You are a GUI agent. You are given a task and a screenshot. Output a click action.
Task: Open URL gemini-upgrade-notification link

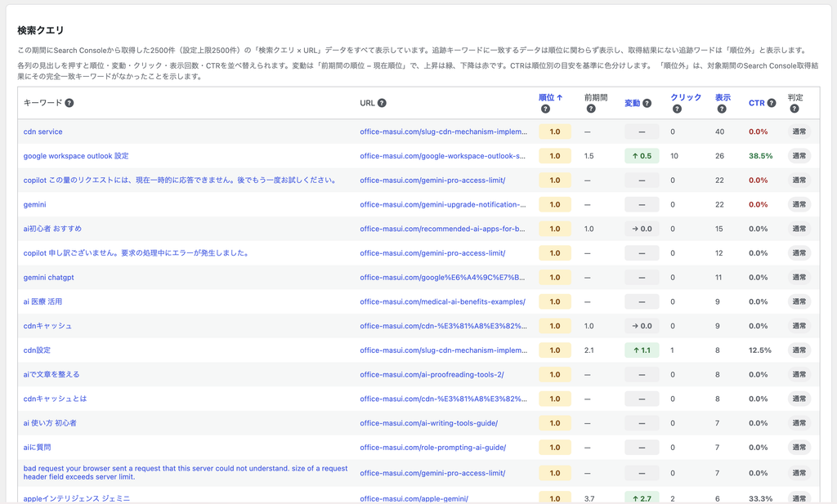[442, 204]
